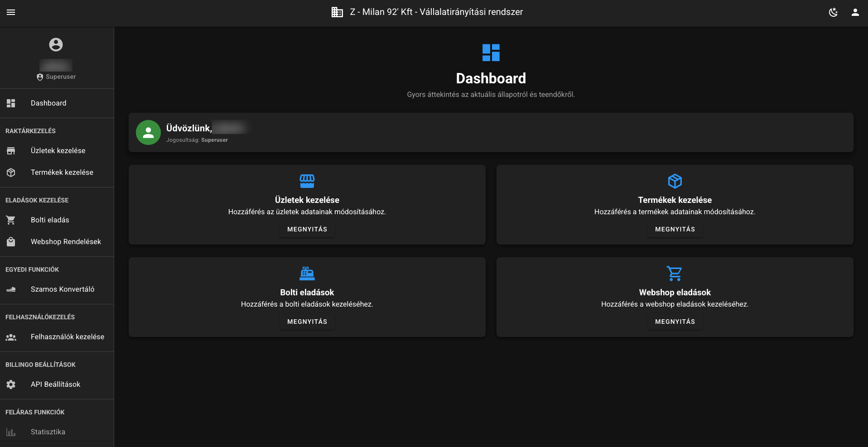868x447 pixels.
Task: Go to Termékek kezelése sidebar item
Action: click(x=62, y=173)
